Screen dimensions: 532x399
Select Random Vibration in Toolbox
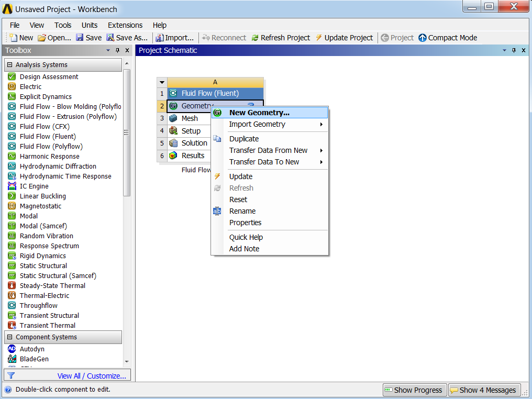click(x=47, y=236)
